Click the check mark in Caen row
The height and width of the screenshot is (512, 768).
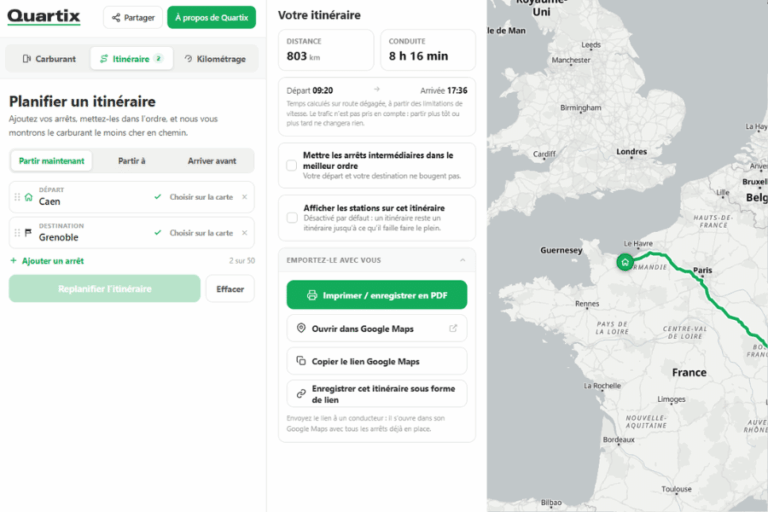[157, 197]
